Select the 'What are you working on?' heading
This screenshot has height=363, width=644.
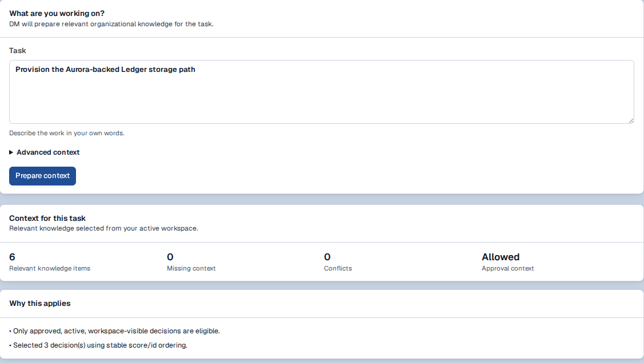pos(57,14)
